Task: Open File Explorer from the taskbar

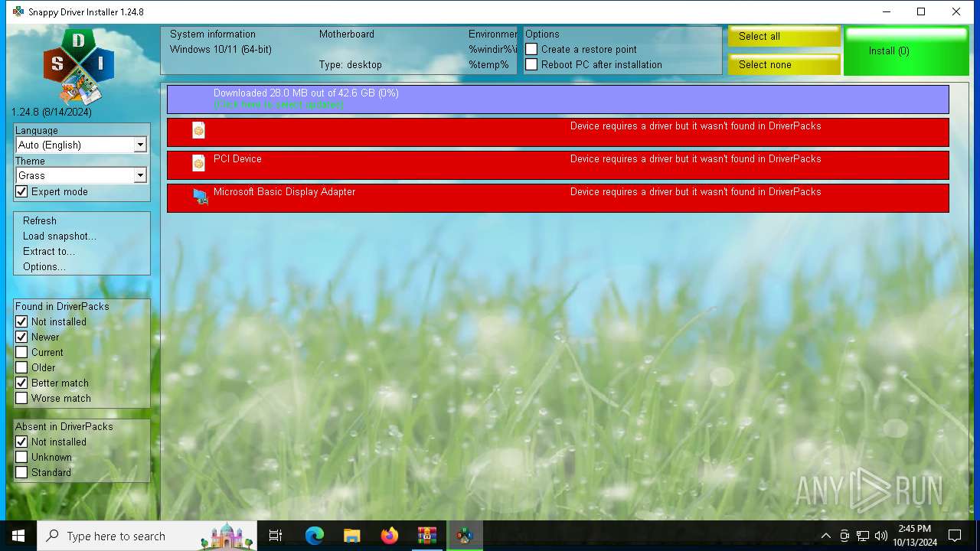Action: [351, 536]
